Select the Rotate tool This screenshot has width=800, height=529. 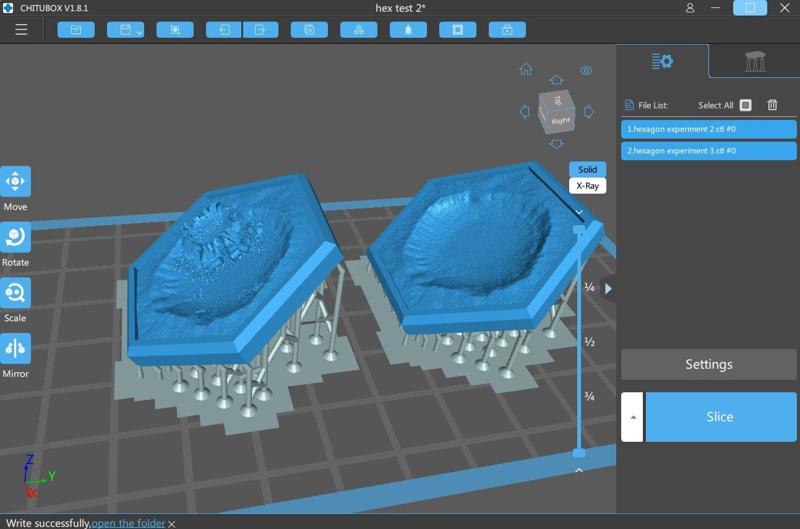[15, 237]
